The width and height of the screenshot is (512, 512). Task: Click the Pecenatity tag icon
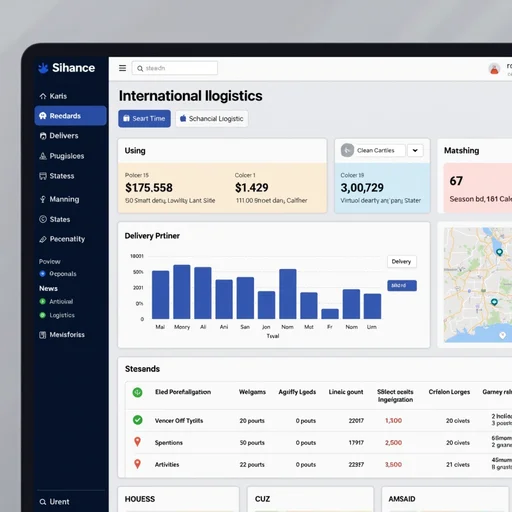(43, 239)
